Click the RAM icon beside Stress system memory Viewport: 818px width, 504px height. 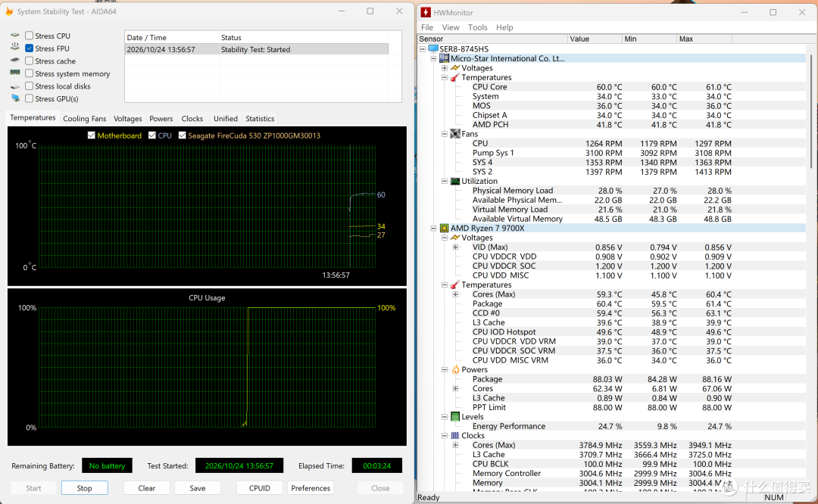point(15,73)
